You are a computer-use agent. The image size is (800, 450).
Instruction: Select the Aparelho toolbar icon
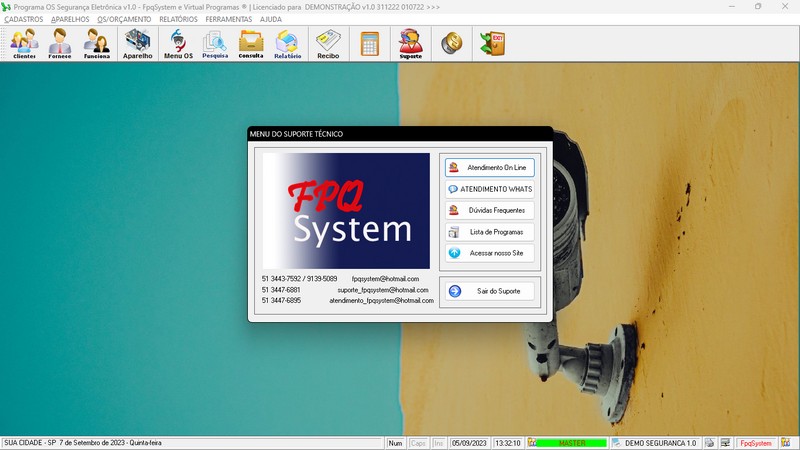click(138, 44)
